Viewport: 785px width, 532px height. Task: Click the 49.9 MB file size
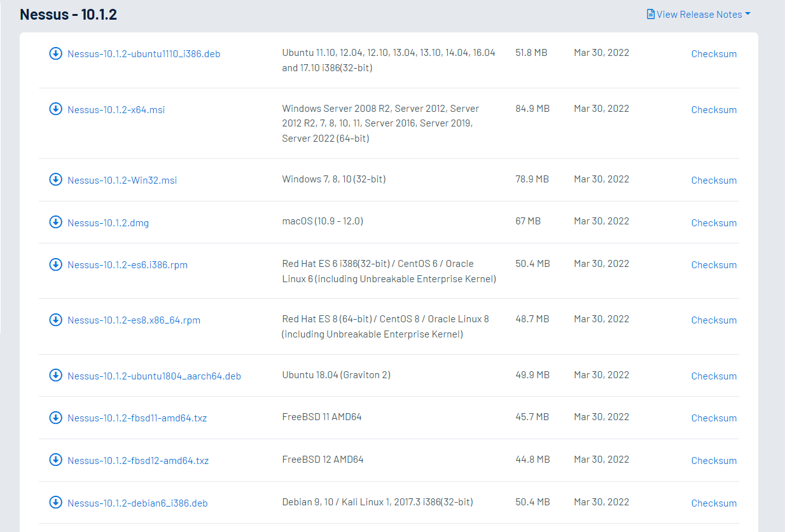(x=532, y=375)
